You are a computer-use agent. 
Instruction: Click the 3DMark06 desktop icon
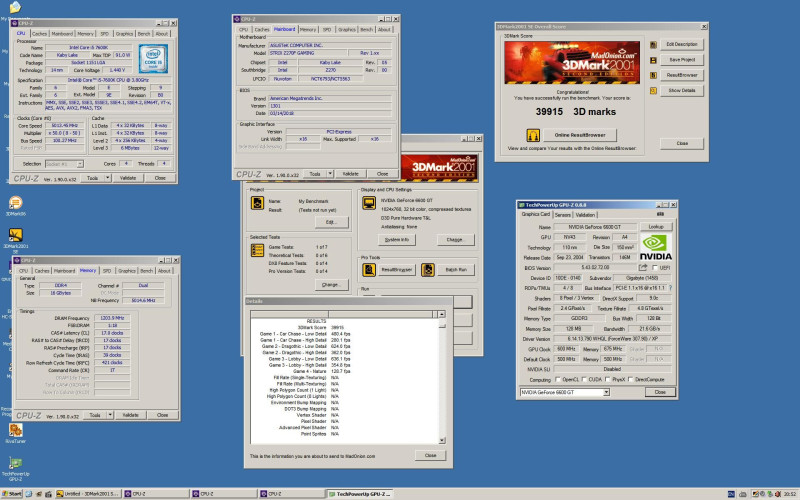click(15, 203)
